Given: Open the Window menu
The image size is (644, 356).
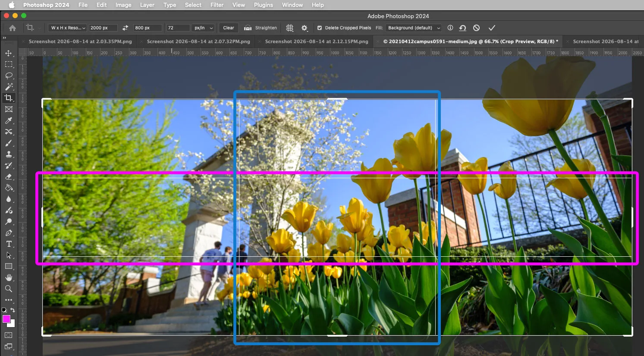Looking at the screenshot, I should pos(292,5).
